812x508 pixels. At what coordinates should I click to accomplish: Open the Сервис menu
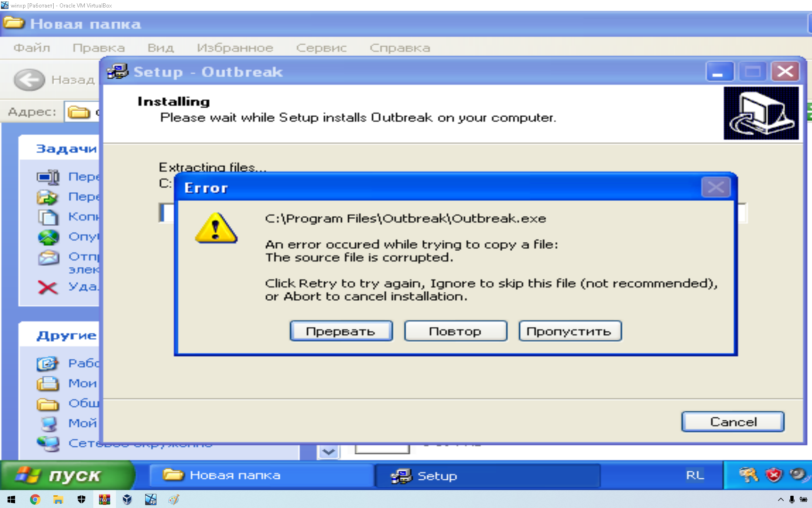pyautogui.click(x=321, y=48)
